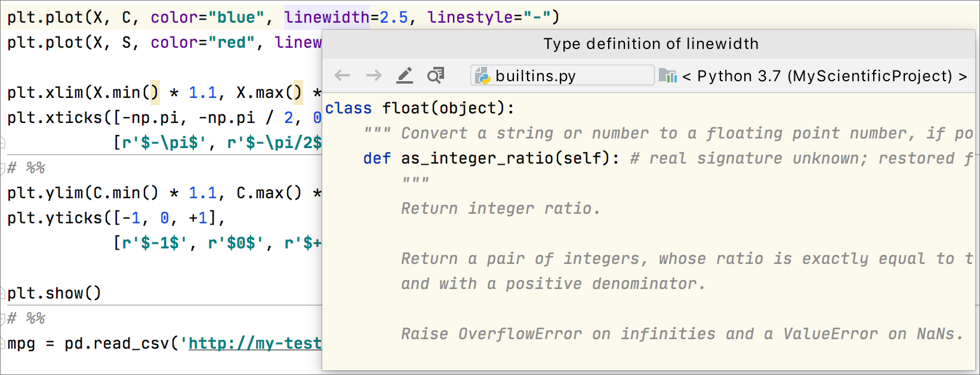Open the http://my-test URL link
Viewport: 980px width, 375px height.
[255, 343]
